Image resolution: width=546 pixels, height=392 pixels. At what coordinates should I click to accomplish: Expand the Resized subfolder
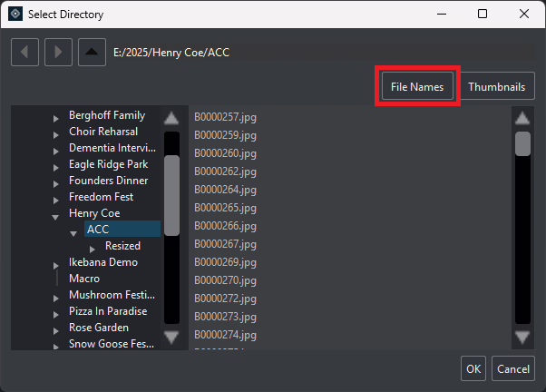[92, 250]
